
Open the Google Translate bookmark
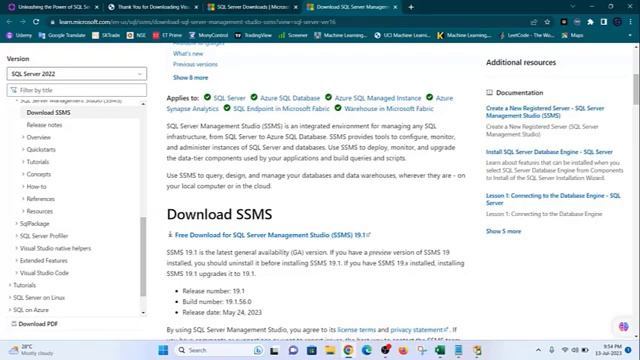(x=62, y=36)
